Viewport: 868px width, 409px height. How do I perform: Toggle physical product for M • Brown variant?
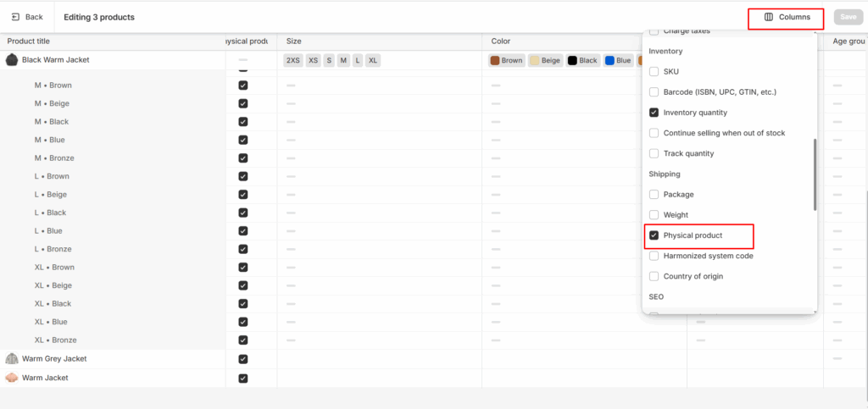coord(243,86)
